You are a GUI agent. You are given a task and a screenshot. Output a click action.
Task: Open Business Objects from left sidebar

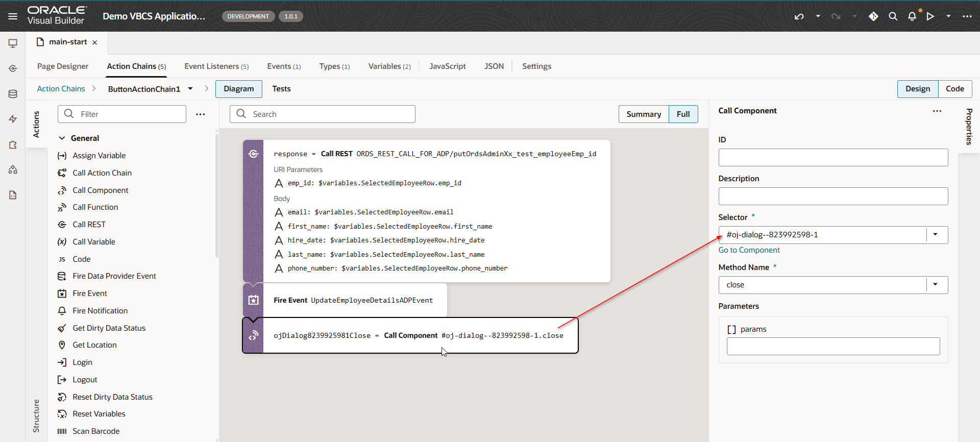coord(13,94)
